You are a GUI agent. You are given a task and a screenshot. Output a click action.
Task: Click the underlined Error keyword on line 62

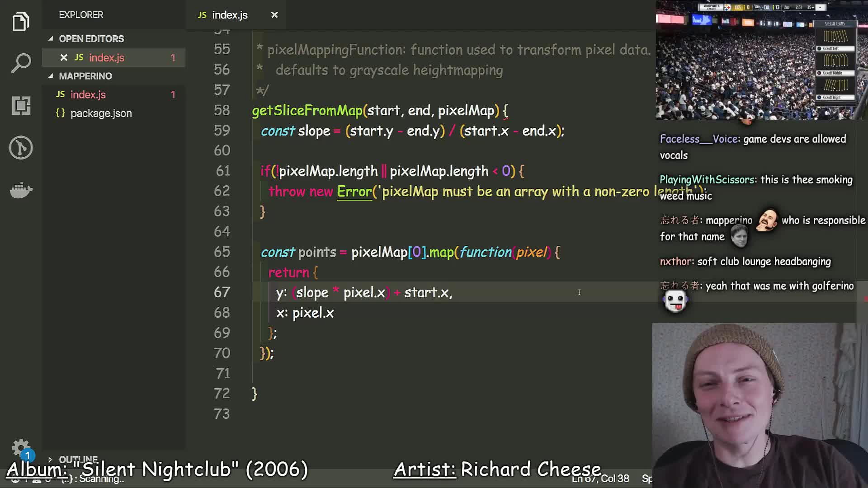354,191
